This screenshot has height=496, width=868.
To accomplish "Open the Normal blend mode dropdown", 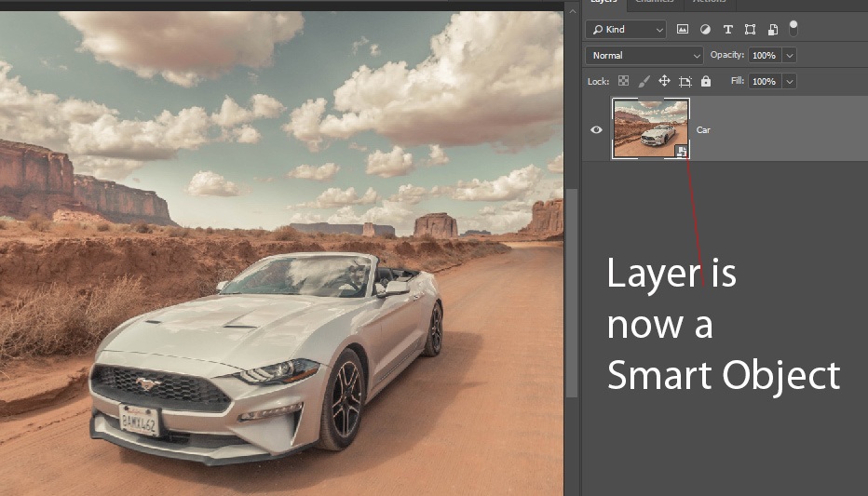I will point(644,56).
